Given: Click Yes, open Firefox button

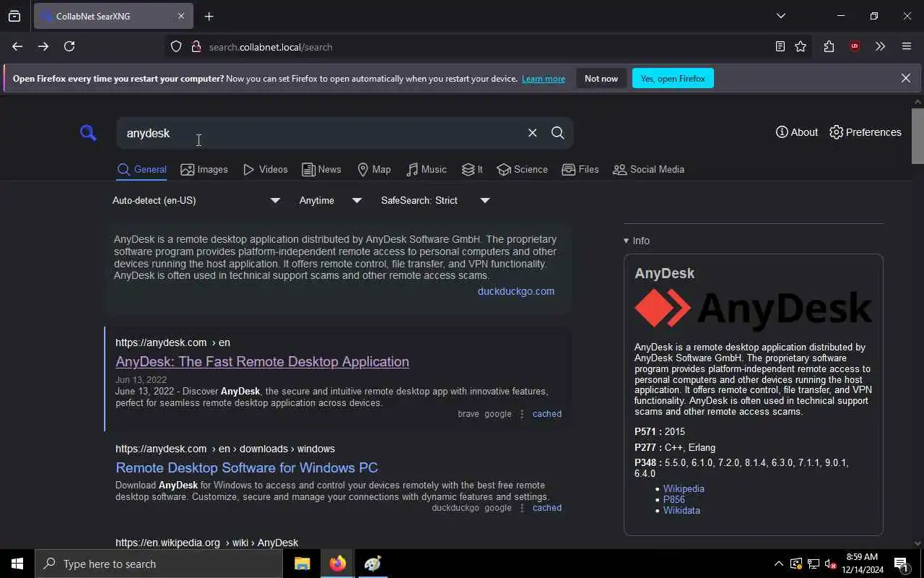Looking at the screenshot, I should pyautogui.click(x=673, y=78).
